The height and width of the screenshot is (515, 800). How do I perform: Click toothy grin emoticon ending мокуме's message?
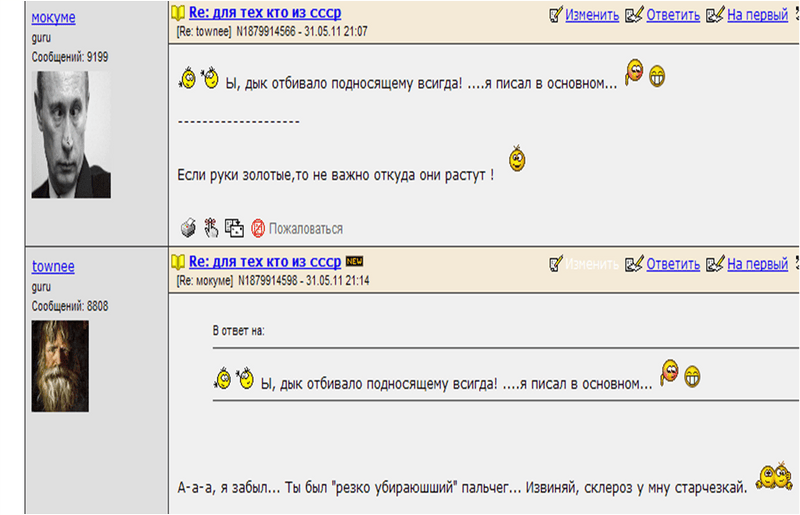click(x=657, y=77)
